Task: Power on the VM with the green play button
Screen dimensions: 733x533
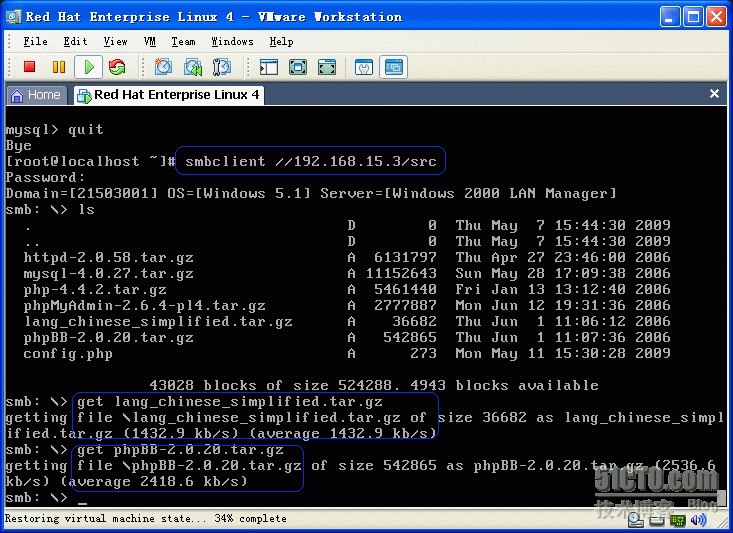Action: 89,67
